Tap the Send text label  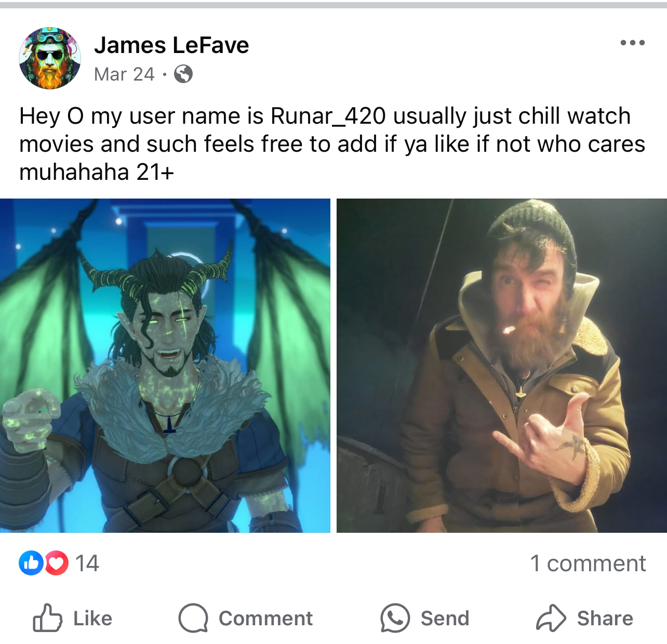click(x=445, y=619)
